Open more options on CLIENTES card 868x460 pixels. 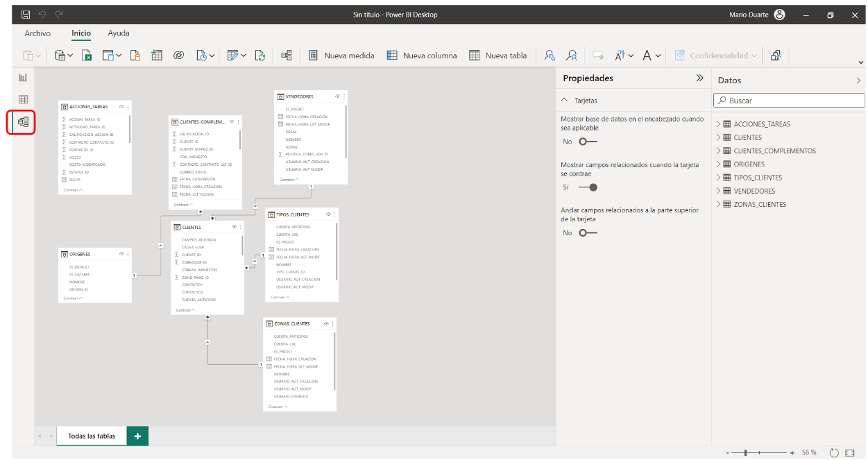pos(241,227)
